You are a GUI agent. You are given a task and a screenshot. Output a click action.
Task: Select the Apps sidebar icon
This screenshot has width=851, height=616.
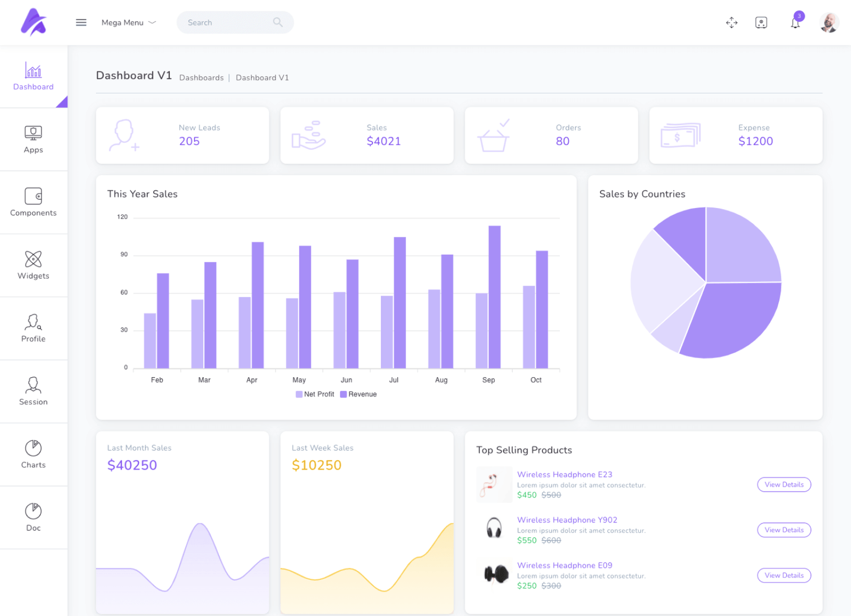tap(33, 139)
